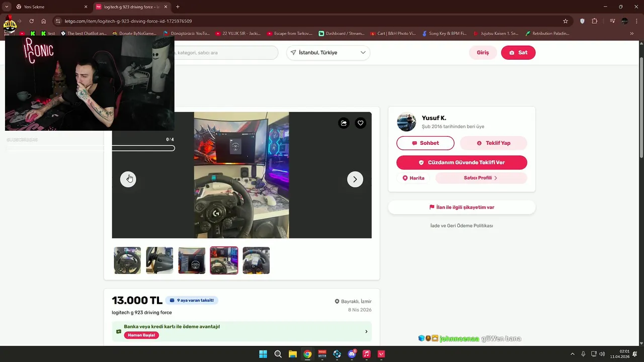
Task: Open İade ve Geri Ödeme Politikası link
Action: (462, 226)
